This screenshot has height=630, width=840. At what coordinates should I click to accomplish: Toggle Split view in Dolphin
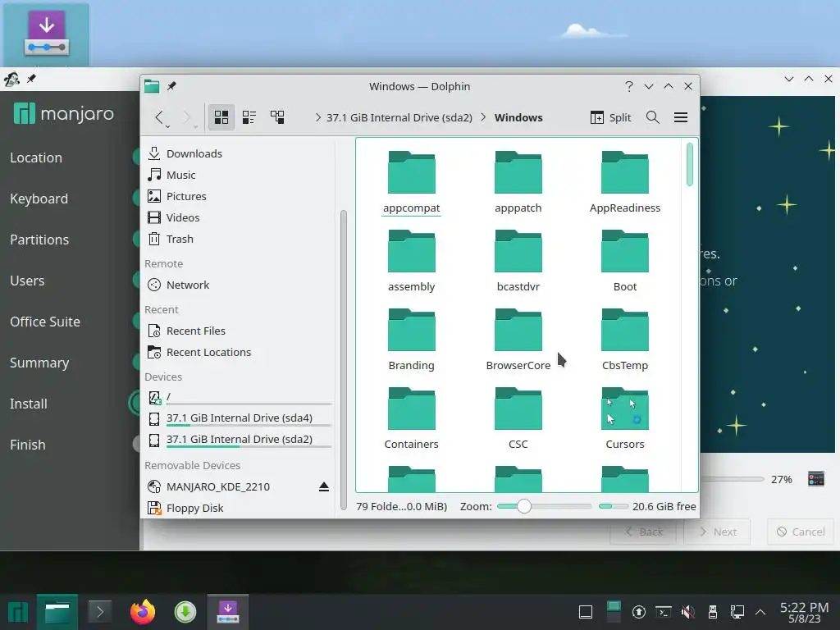click(x=610, y=117)
